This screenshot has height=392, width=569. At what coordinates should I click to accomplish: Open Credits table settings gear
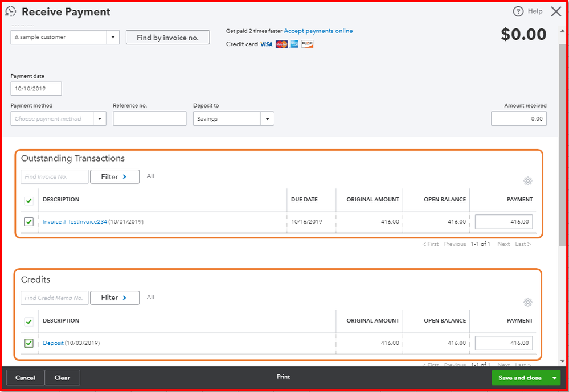tap(527, 302)
